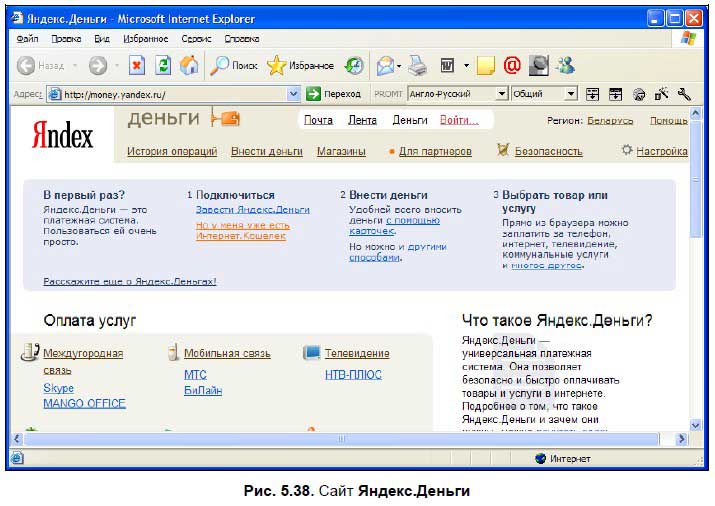Open the Search (Поиск) toolbar button
Screen dimensions: 715x506
[x=233, y=66]
